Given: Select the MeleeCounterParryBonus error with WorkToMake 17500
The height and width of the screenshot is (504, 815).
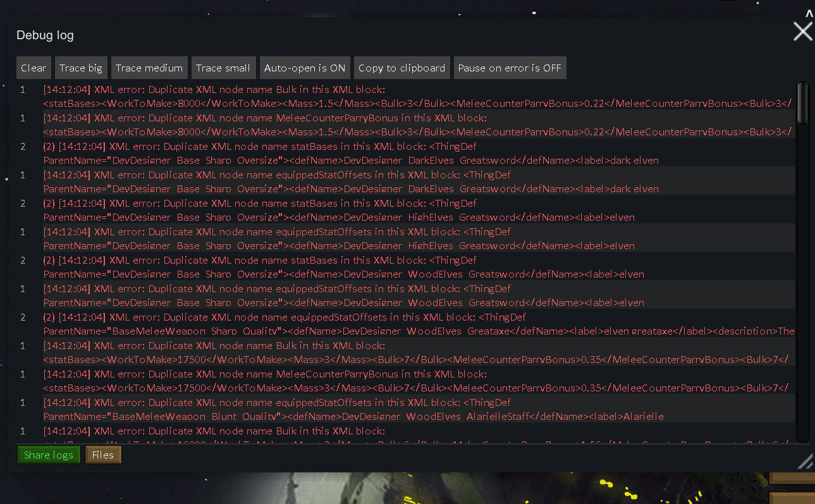Looking at the screenshot, I should pyautogui.click(x=406, y=381).
